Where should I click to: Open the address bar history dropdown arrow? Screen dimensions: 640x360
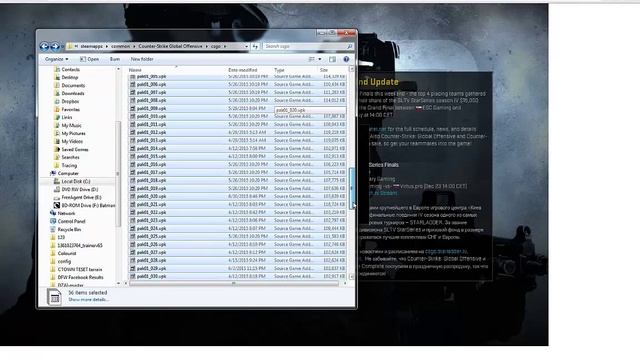(247, 47)
